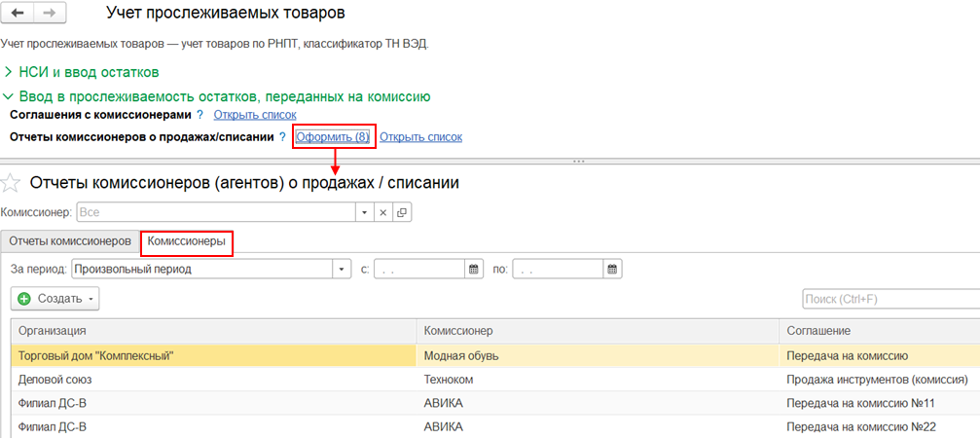Expand the НСИ и ввод остатков section
980x439 pixels.
coord(10,72)
